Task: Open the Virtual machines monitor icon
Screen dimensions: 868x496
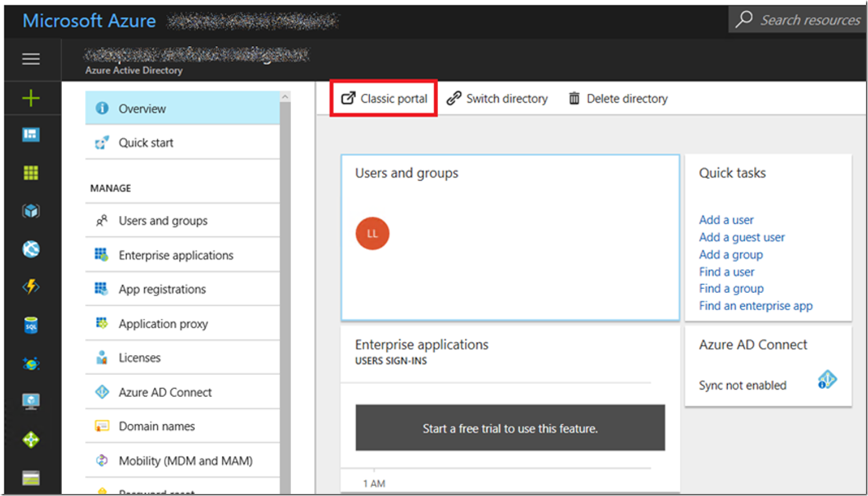Action: tap(31, 401)
